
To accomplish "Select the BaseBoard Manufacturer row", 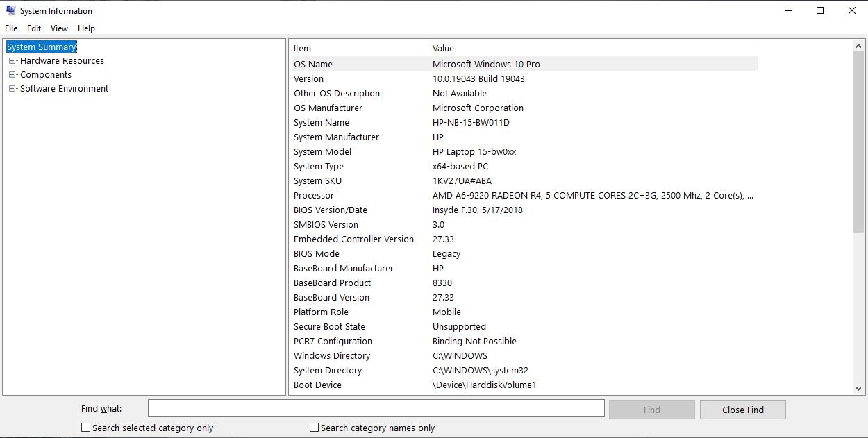I will (x=524, y=268).
